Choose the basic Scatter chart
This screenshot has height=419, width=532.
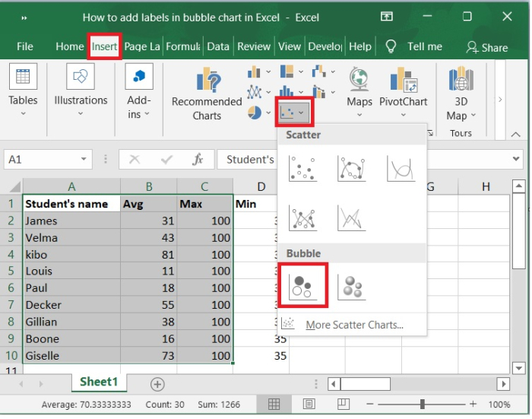302,168
